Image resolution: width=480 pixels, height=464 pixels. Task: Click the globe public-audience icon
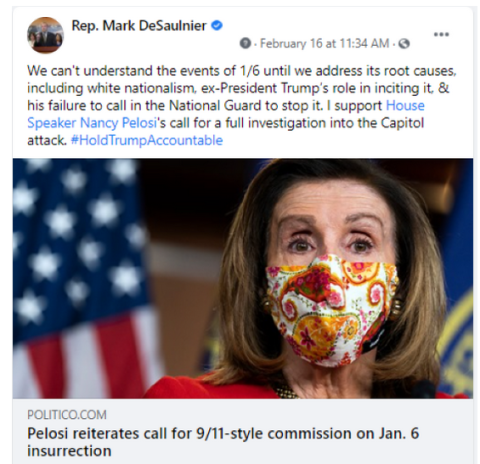coord(404,44)
